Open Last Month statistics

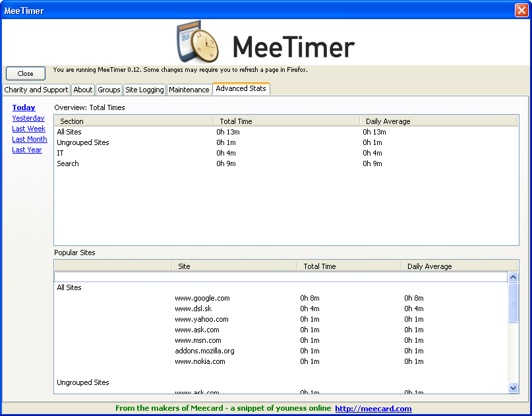30,139
